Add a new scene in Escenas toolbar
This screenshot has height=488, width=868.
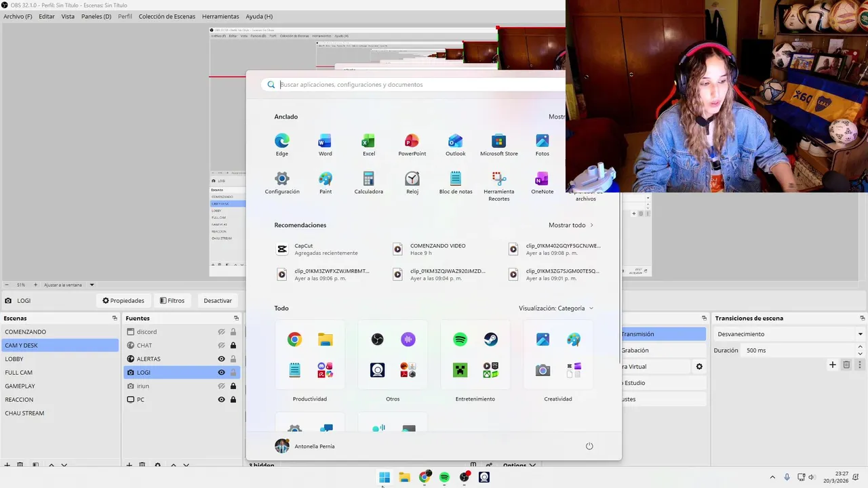click(7, 465)
